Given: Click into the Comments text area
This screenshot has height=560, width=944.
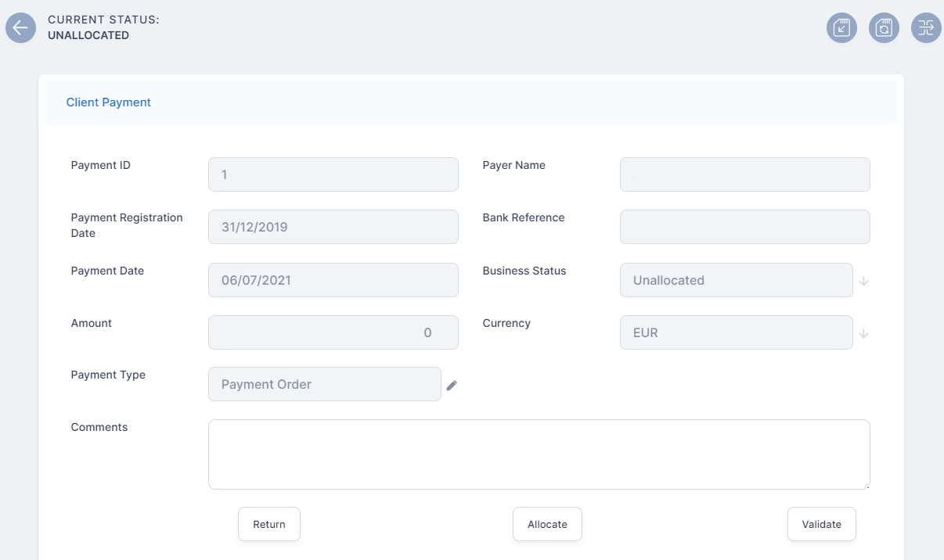Looking at the screenshot, I should point(539,454).
